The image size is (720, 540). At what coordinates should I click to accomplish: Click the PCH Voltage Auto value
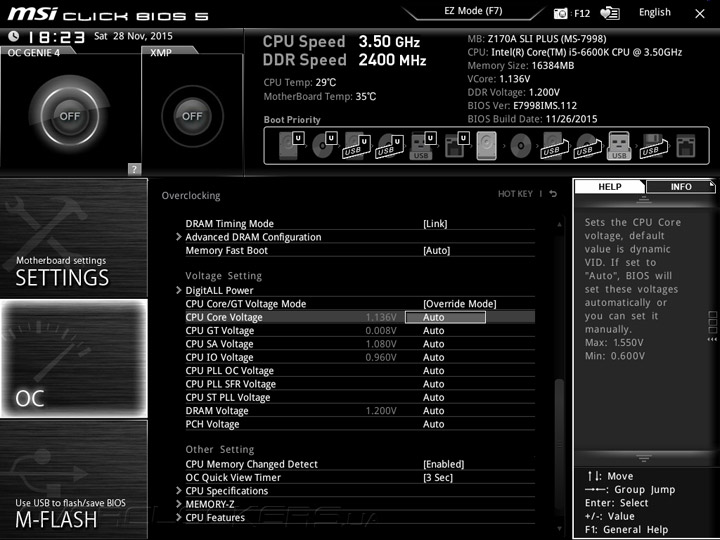433,424
